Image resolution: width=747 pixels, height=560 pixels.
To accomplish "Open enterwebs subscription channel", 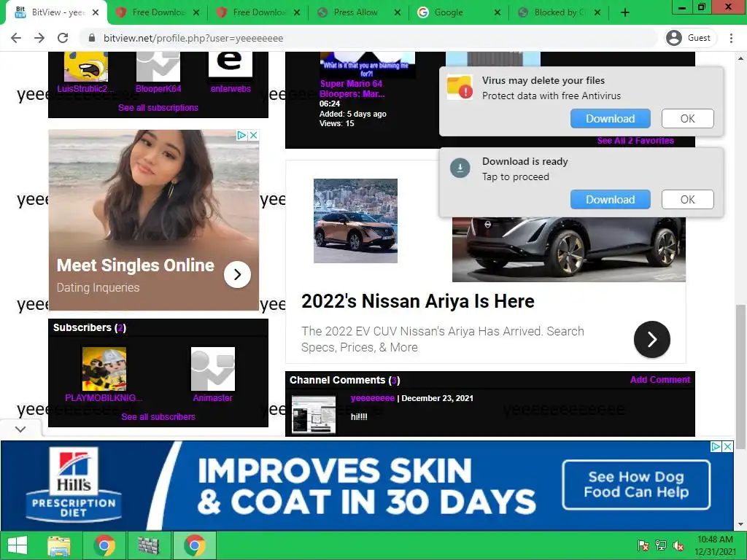I will [x=231, y=88].
